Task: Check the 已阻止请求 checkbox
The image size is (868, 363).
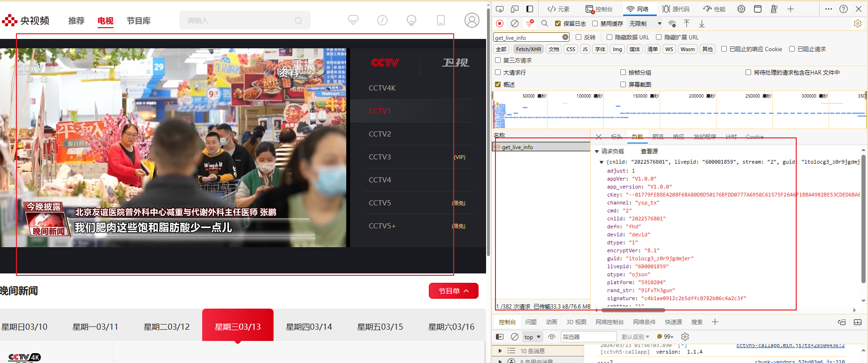Action: (792, 49)
